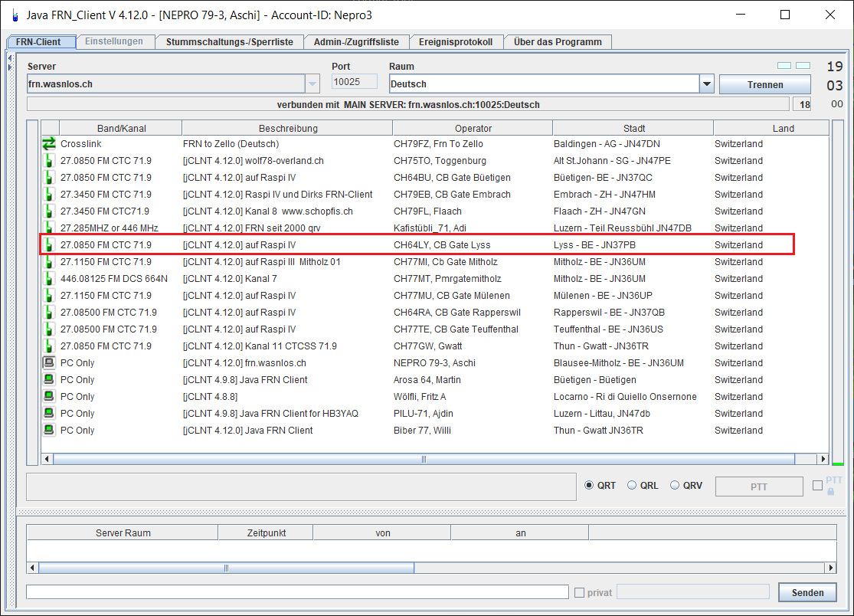Click the PTT lock icon
Viewport: 854px width, 616px height.
click(830, 491)
